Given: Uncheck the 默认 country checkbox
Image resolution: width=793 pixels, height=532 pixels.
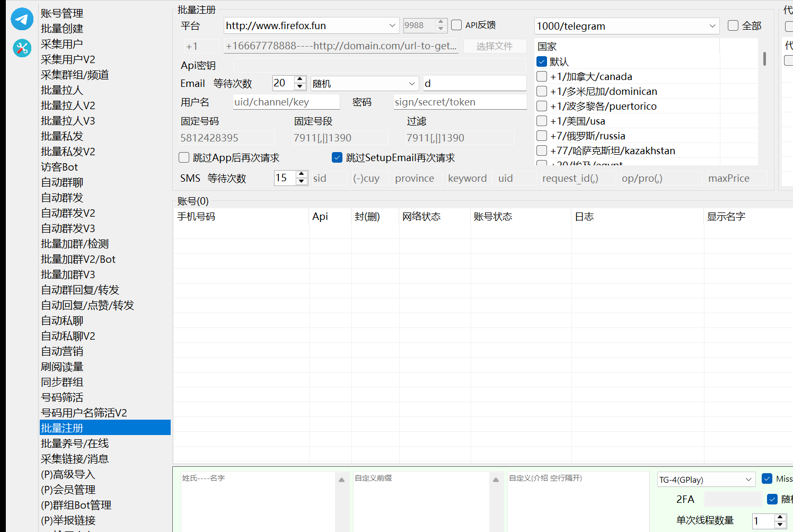Looking at the screenshot, I should point(542,61).
